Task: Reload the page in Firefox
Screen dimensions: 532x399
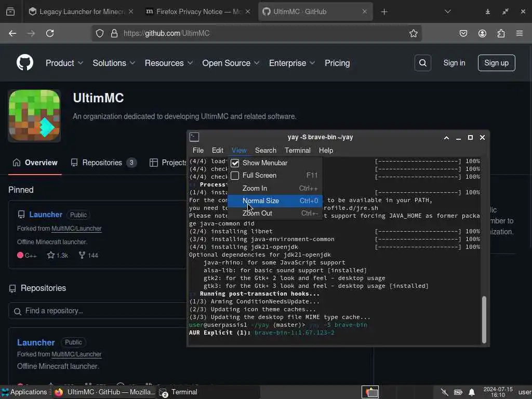Action: (x=50, y=33)
